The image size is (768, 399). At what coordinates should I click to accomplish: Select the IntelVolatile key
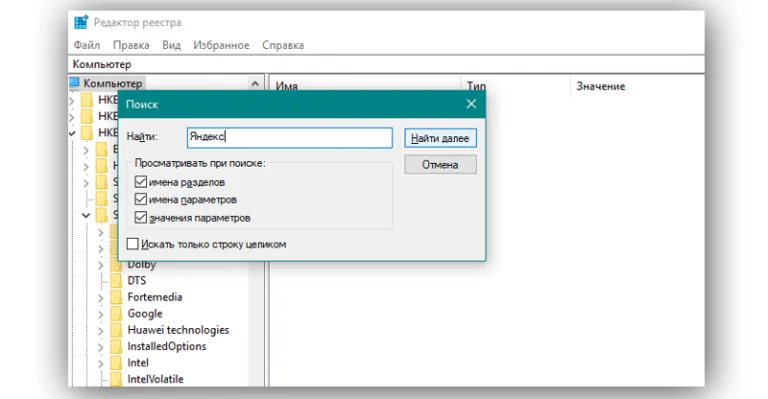tap(155, 379)
